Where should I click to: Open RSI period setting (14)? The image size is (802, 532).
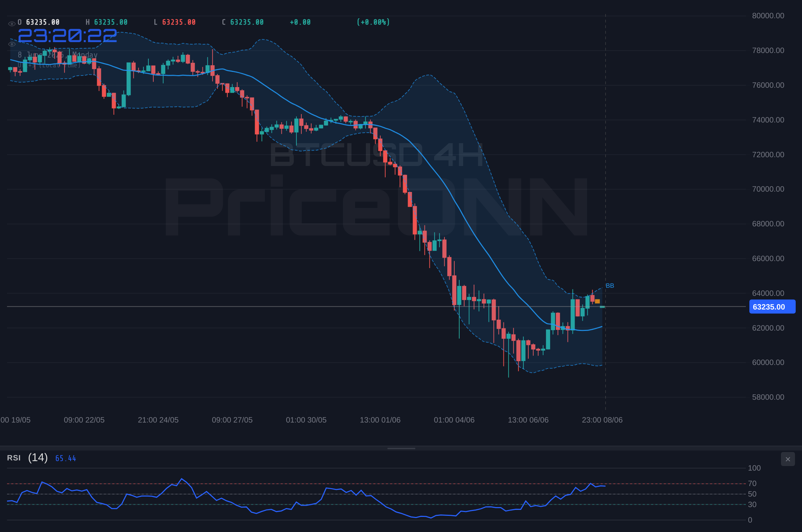(x=38, y=458)
